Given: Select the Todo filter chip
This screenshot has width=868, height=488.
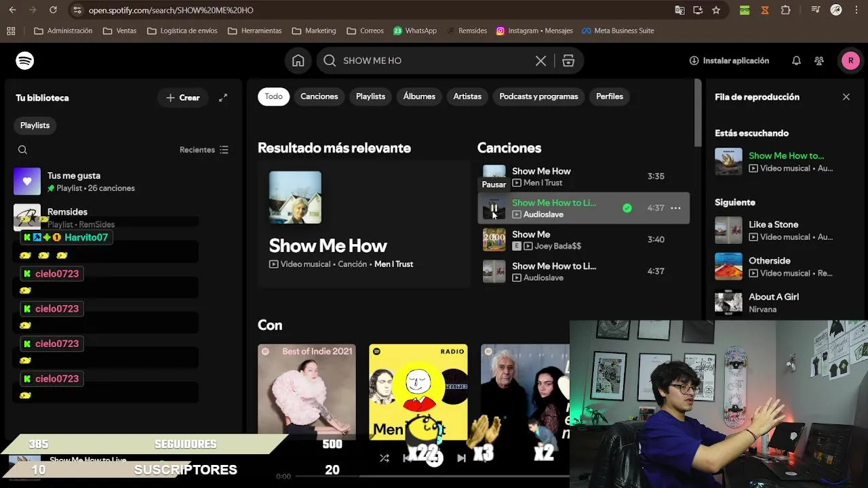Looking at the screenshot, I should click(x=274, y=96).
